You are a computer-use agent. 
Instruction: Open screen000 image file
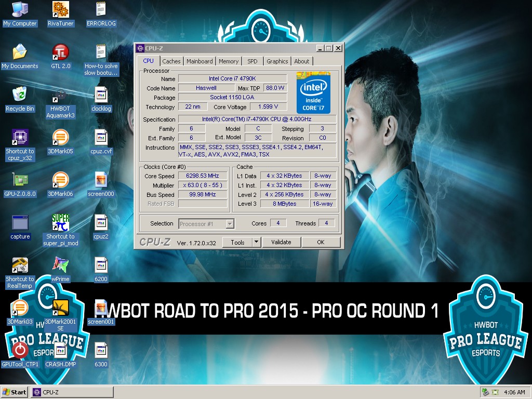point(101,184)
